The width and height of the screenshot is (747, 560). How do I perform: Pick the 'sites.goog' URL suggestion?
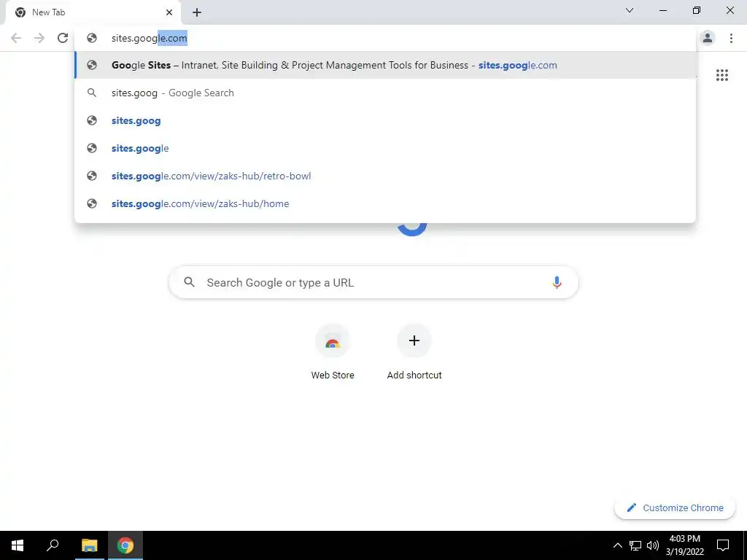[385, 120]
